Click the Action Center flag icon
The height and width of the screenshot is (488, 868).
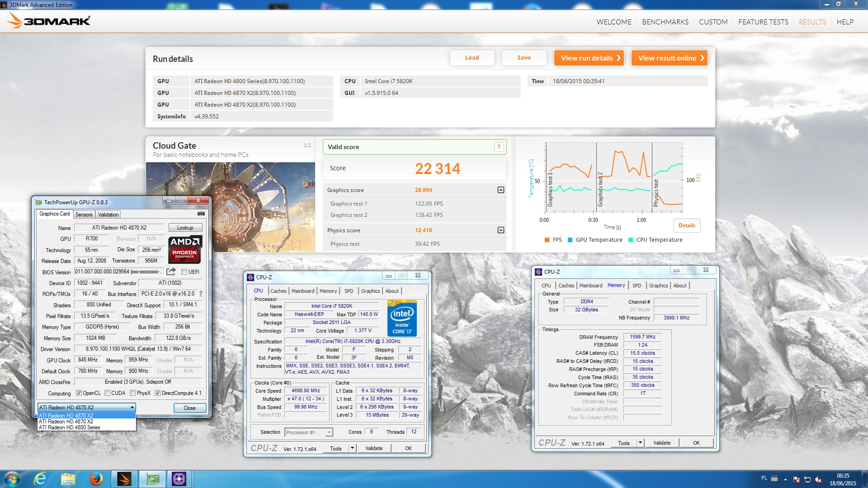click(797, 479)
